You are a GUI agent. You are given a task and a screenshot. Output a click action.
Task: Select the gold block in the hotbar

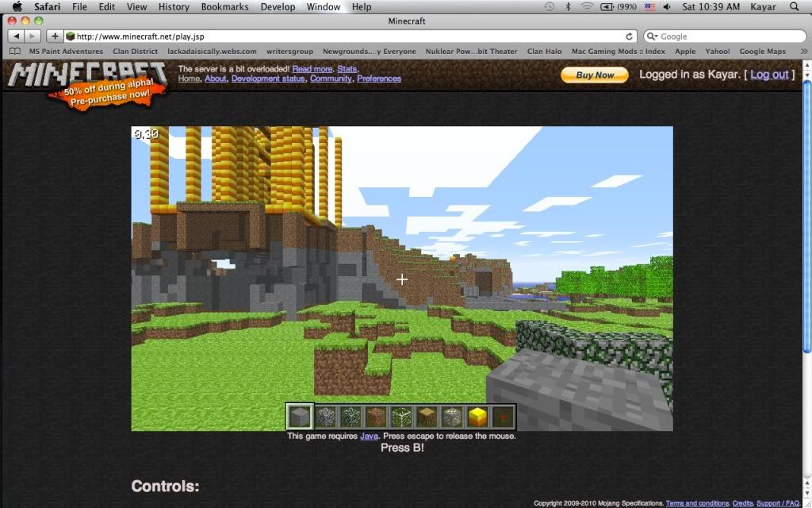tap(477, 416)
